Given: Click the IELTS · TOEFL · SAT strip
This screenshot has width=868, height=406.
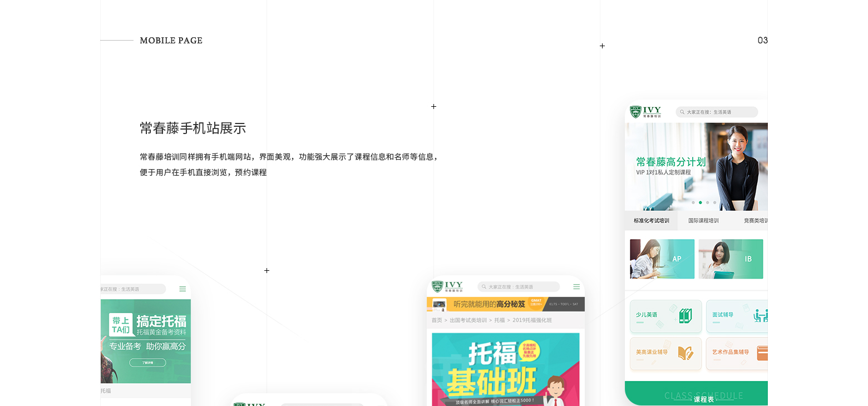Looking at the screenshot, I should 564,304.
